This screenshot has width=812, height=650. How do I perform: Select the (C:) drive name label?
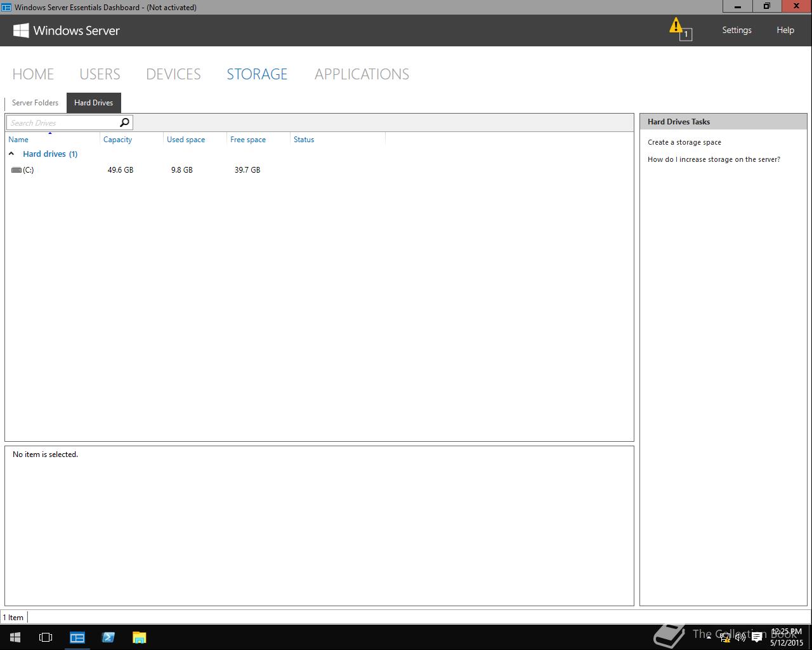click(x=29, y=170)
